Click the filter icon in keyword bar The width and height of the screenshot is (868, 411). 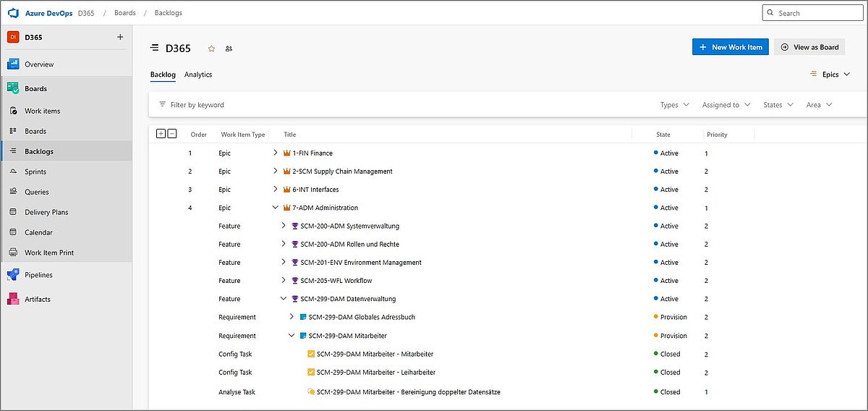162,104
